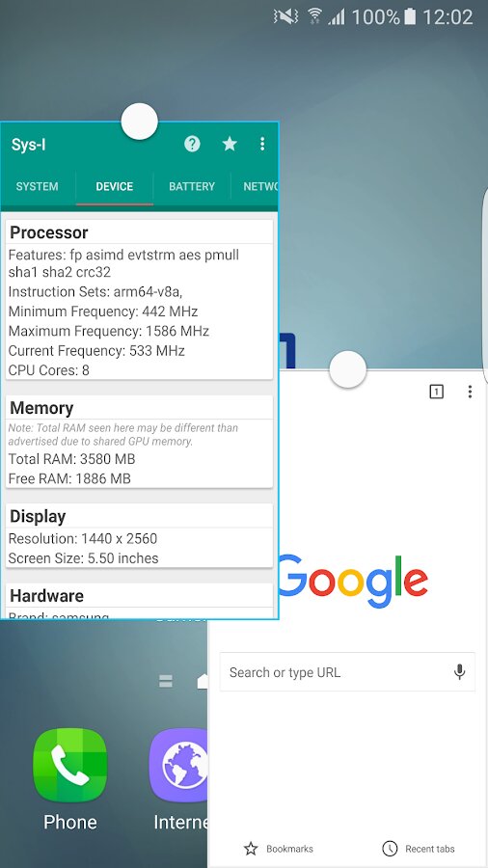Tap the Wi-Fi icon in status bar

(x=314, y=16)
